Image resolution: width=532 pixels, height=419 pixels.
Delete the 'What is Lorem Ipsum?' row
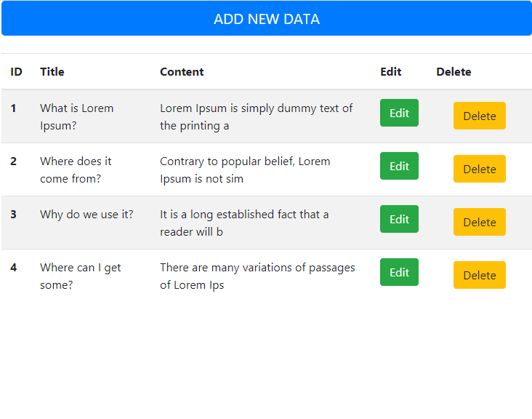point(480,116)
